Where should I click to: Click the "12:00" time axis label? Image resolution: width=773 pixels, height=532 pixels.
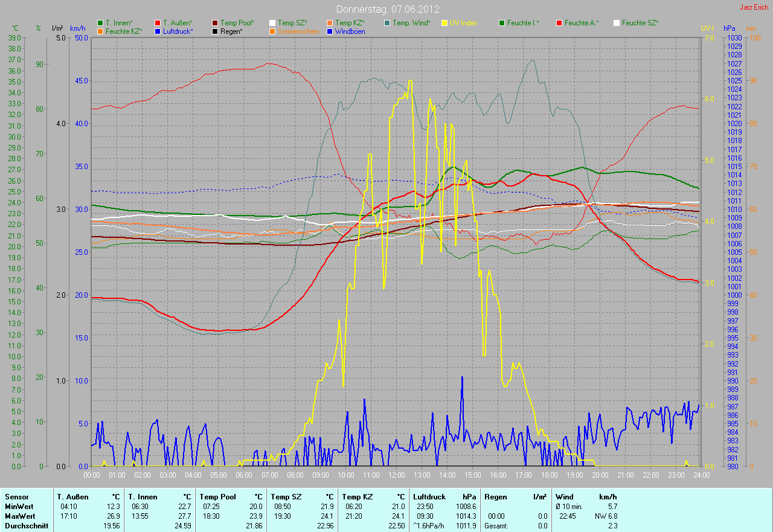pyautogui.click(x=396, y=475)
